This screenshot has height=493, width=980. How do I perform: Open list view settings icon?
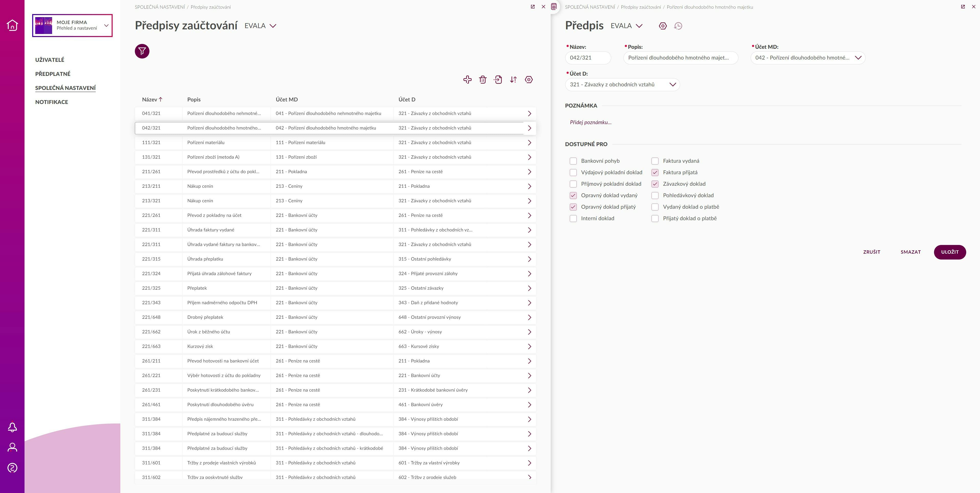pyautogui.click(x=528, y=79)
